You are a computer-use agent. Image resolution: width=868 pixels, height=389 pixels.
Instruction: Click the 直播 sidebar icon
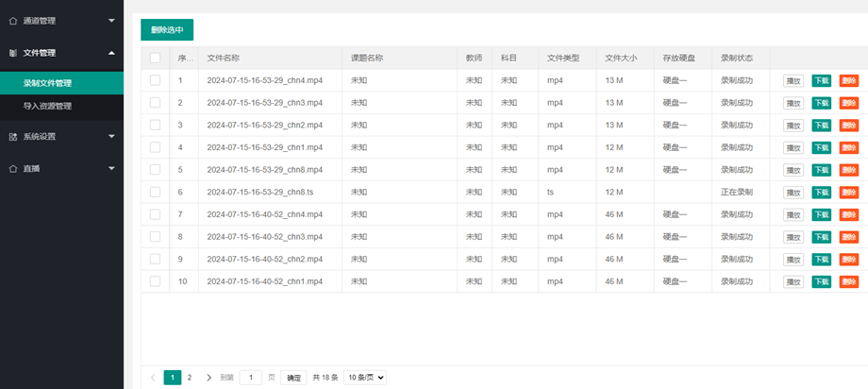[12, 169]
